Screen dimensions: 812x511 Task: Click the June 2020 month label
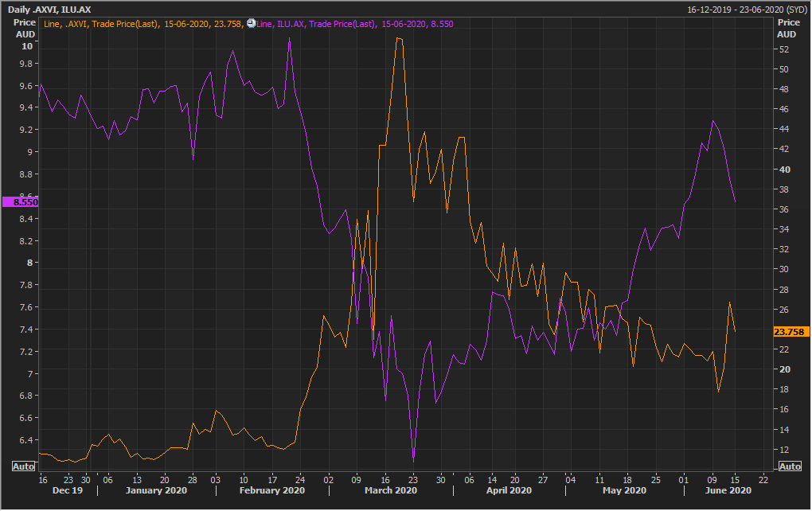tap(728, 491)
